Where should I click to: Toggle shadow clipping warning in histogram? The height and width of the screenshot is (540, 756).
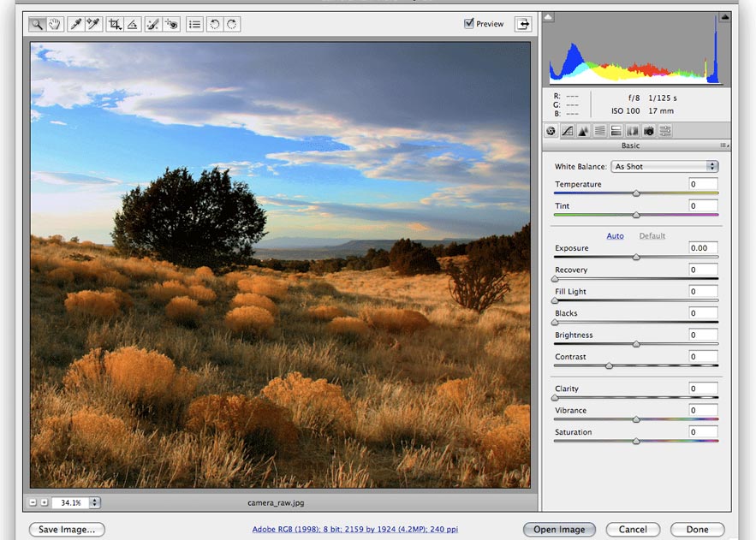pos(549,16)
